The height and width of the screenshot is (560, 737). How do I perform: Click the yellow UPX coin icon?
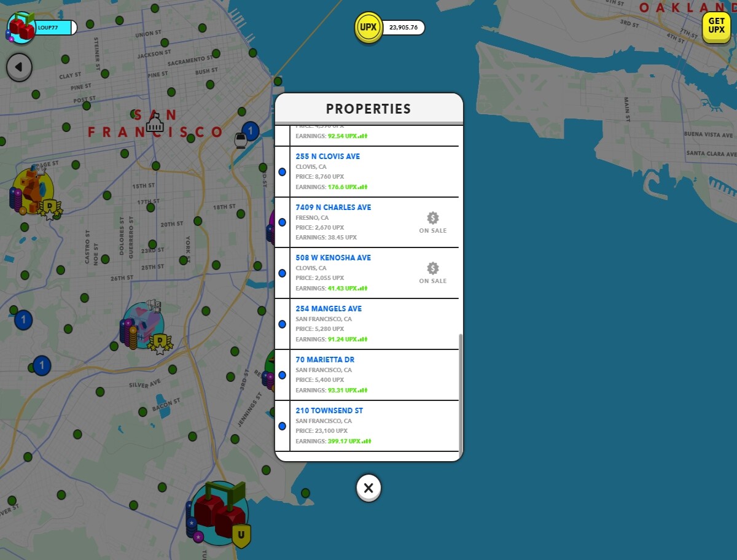[x=368, y=28]
